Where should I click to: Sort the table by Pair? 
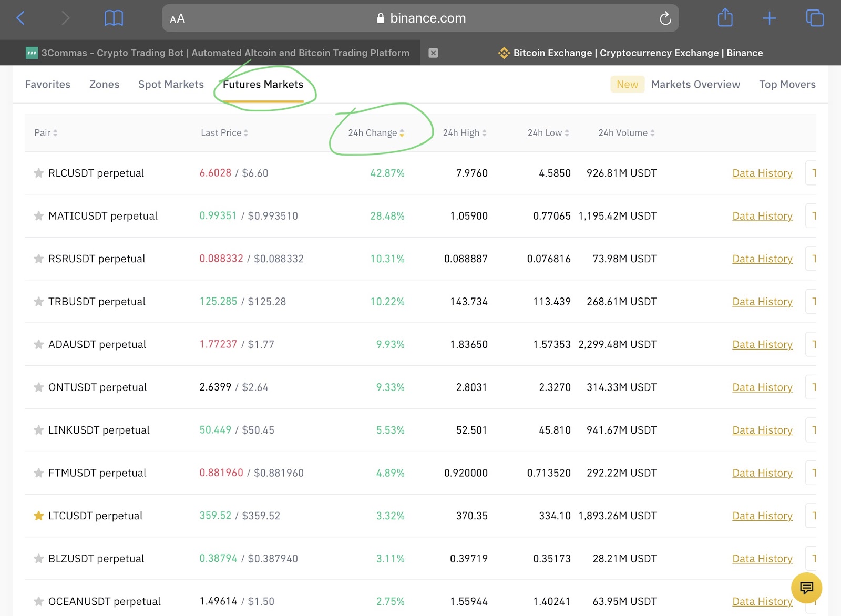[x=46, y=133]
